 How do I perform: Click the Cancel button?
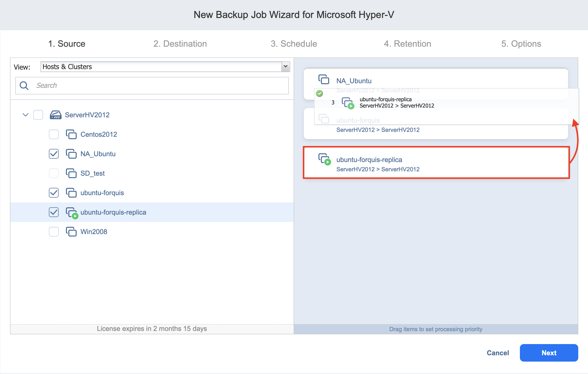coord(498,353)
